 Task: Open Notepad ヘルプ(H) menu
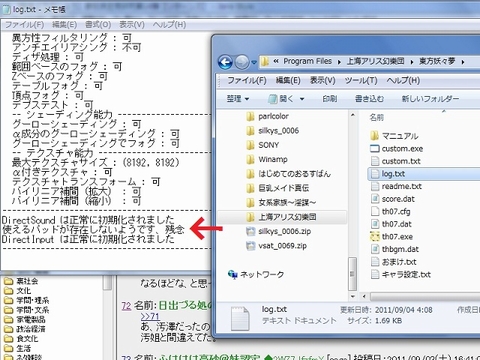coord(169,25)
